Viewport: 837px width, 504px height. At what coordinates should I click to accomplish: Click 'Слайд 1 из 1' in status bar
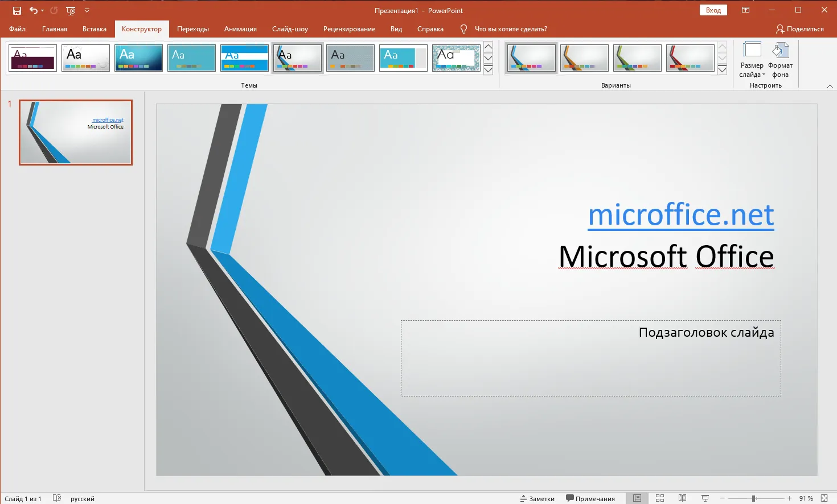pos(23,499)
